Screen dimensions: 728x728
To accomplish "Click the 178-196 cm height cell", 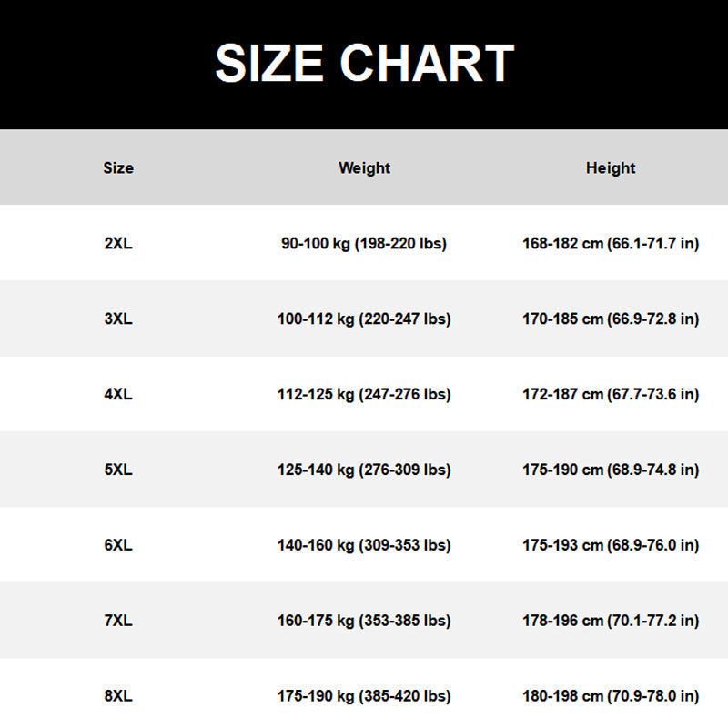I will [x=611, y=621].
